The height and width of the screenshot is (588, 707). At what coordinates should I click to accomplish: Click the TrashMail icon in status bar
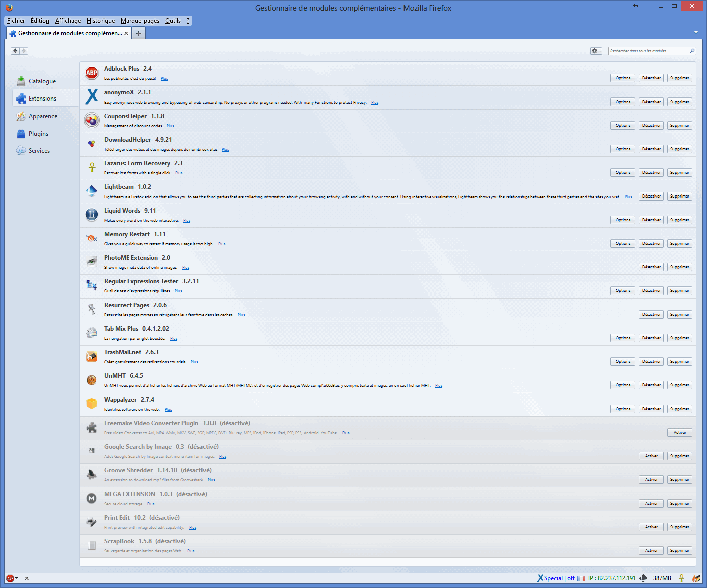pyautogui.click(x=696, y=578)
